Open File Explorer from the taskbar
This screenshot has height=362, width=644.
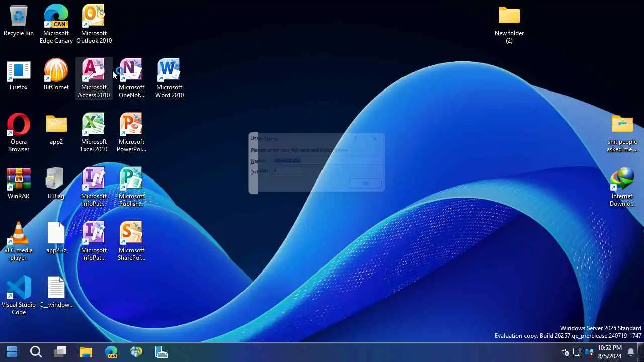point(86,352)
